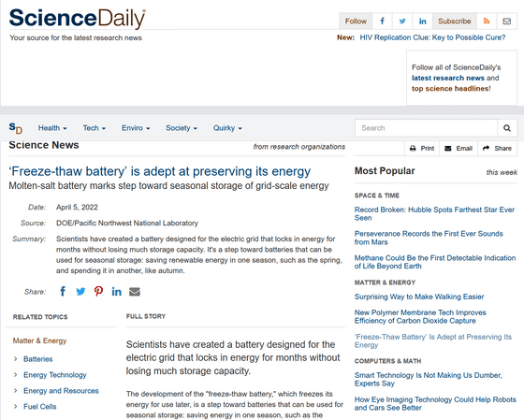The image size is (524, 420).
Task: Click the SPACE & TIME category label
Action: (377, 196)
